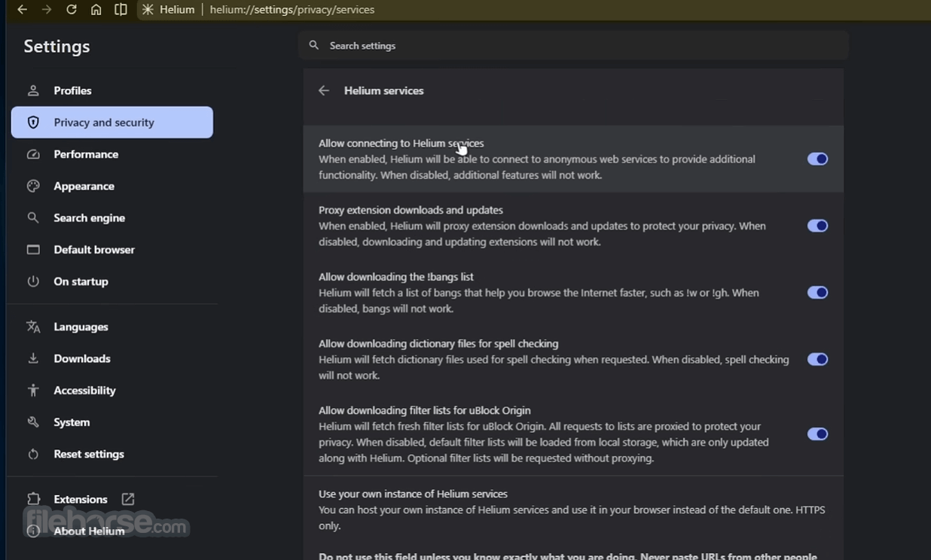
Task: Click the Default browser window icon
Action: click(x=33, y=249)
